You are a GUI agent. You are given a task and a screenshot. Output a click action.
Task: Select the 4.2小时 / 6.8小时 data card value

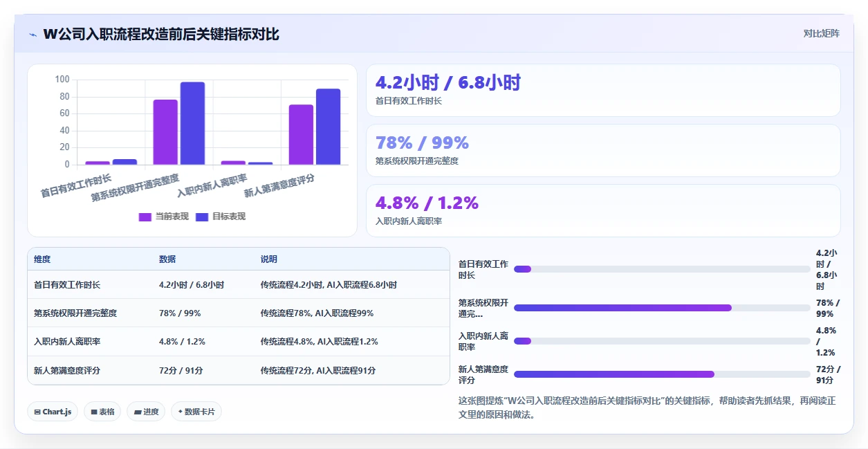click(x=447, y=82)
